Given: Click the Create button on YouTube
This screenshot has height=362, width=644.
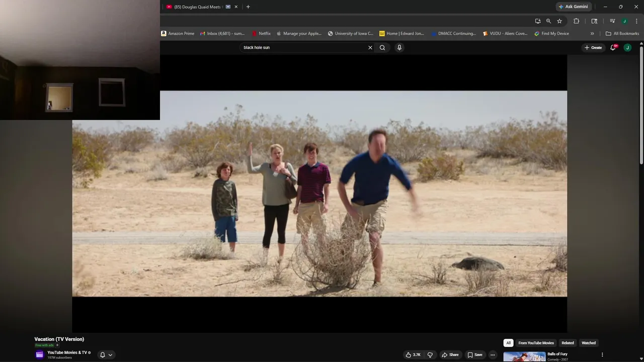Looking at the screenshot, I should coord(593,47).
